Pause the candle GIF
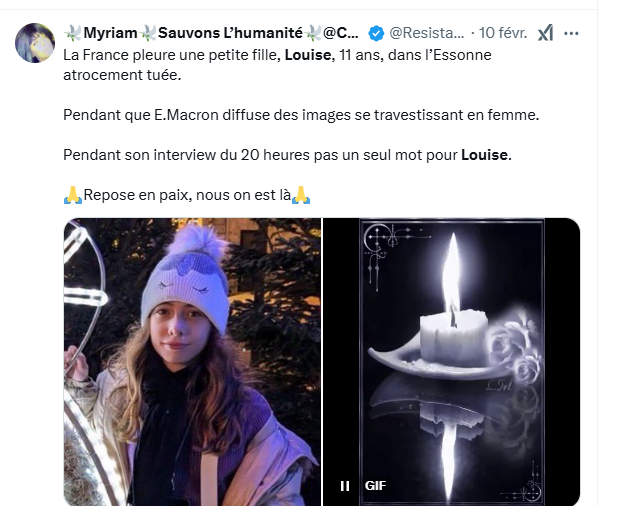The height and width of the screenshot is (506, 623). (x=345, y=486)
